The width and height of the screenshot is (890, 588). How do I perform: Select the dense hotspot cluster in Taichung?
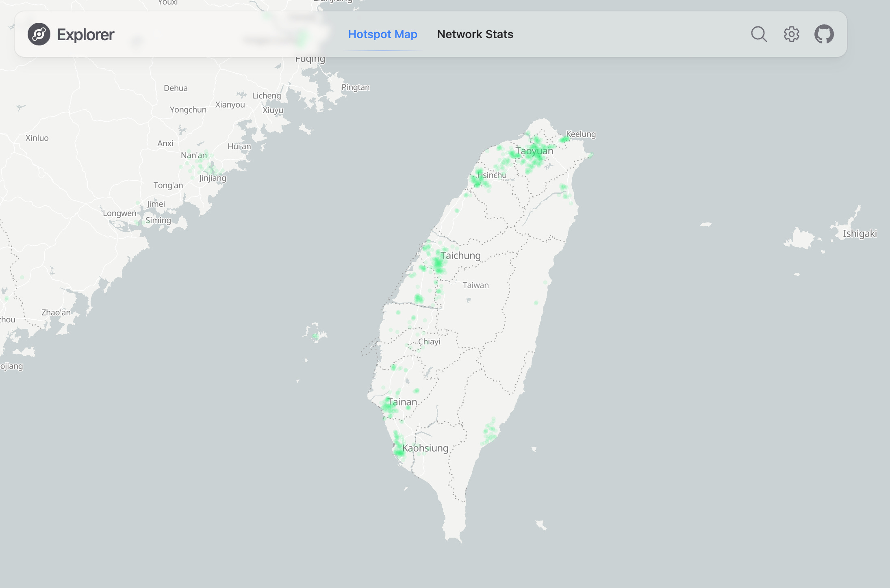click(x=438, y=263)
